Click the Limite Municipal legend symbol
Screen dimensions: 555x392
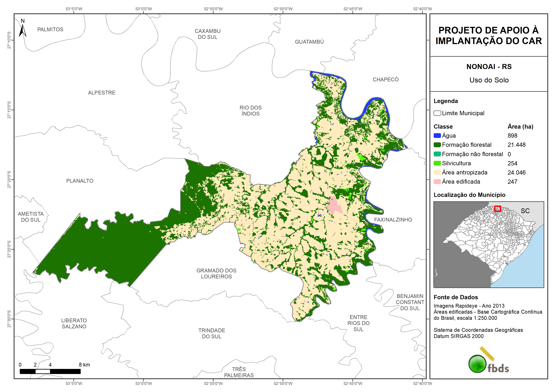pos(437,113)
